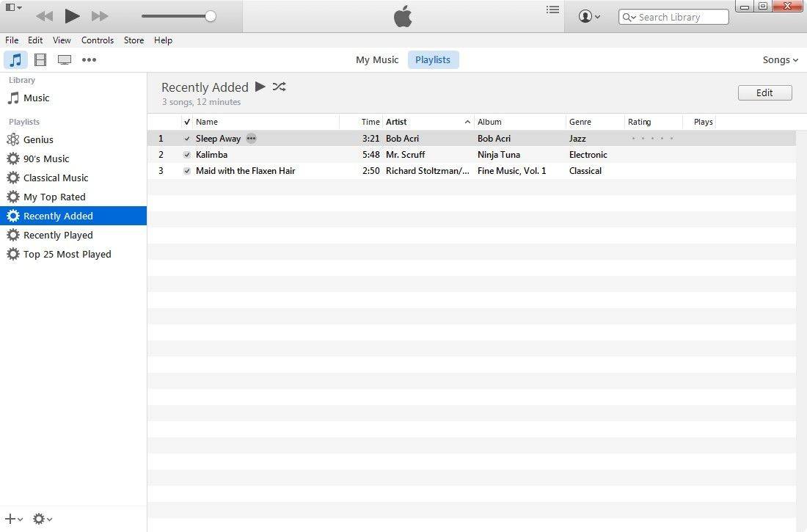Open the Top 25 Most Played playlist
This screenshot has width=807, height=532.
click(x=73, y=254)
